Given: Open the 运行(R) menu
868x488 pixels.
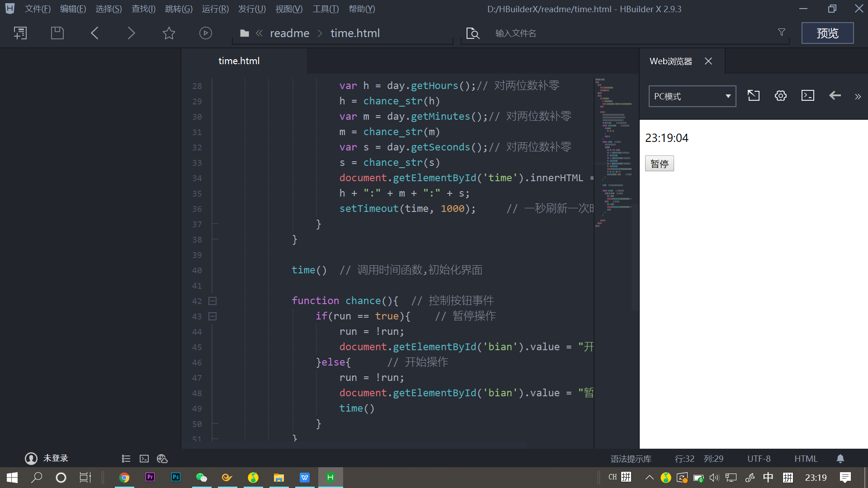Looking at the screenshot, I should coord(215,9).
